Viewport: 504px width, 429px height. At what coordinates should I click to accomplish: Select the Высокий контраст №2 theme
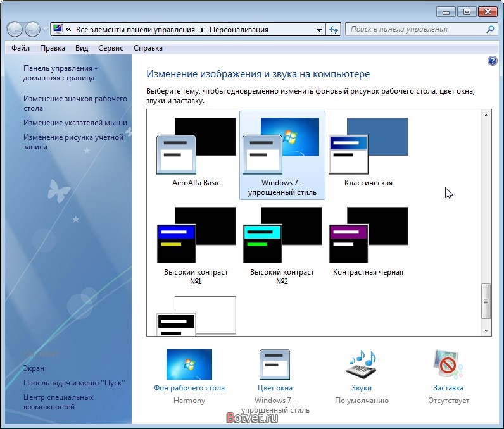pyautogui.click(x=282, y=246)
